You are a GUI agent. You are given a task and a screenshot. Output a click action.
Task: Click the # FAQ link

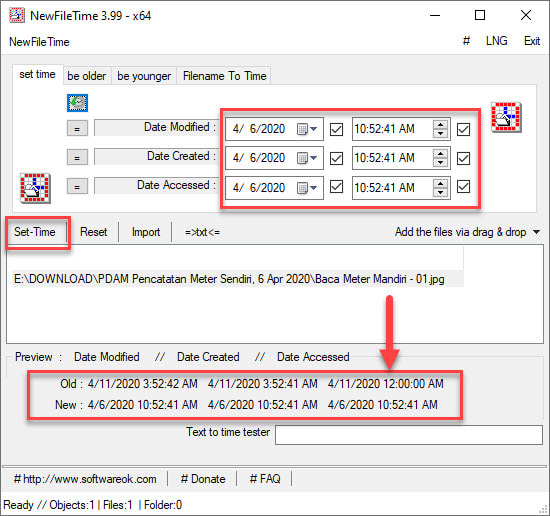click(265, 479)
